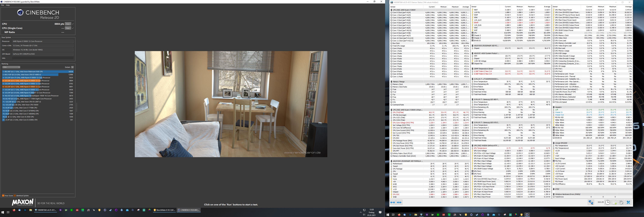Open HWiNFO remote network monitoring icon
This screenshot has height=217, width=644.
tap(591, 203)
